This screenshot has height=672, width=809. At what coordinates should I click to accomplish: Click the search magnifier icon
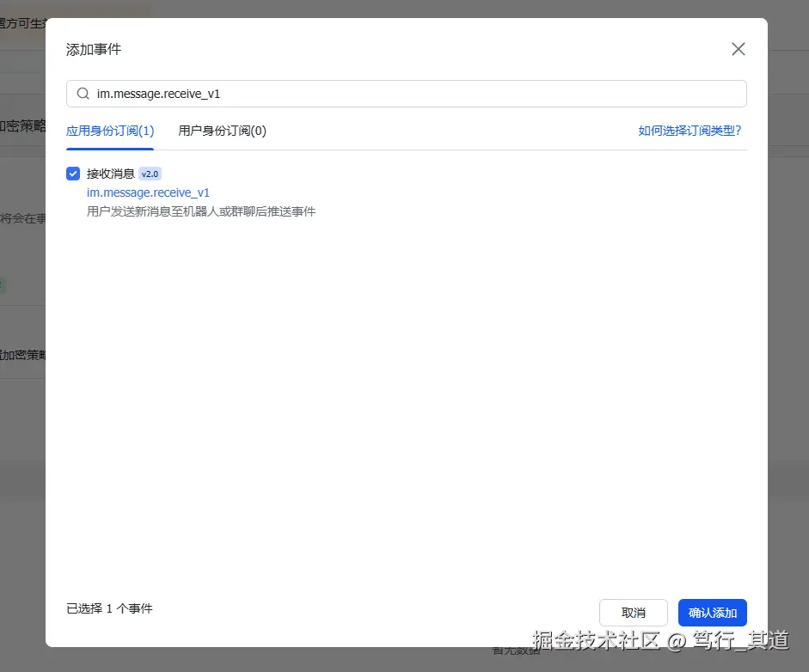pos(83,93)
